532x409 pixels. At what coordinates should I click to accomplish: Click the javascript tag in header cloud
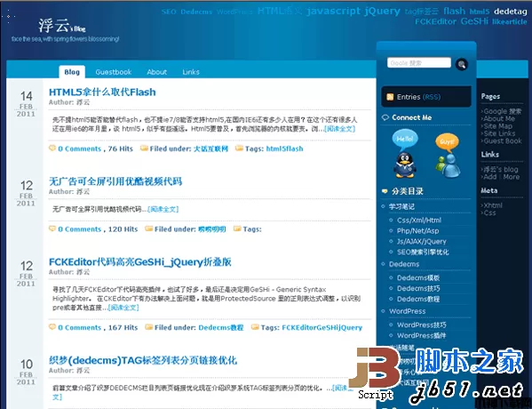click(334, 12)
